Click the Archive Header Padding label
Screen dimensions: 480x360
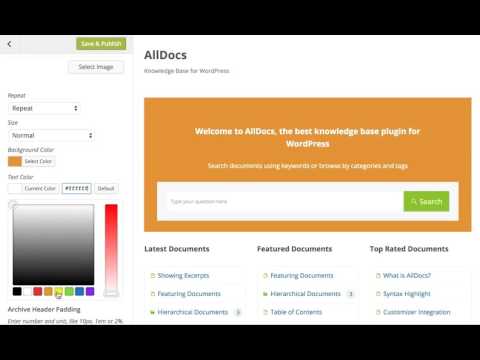pos(44,309)
